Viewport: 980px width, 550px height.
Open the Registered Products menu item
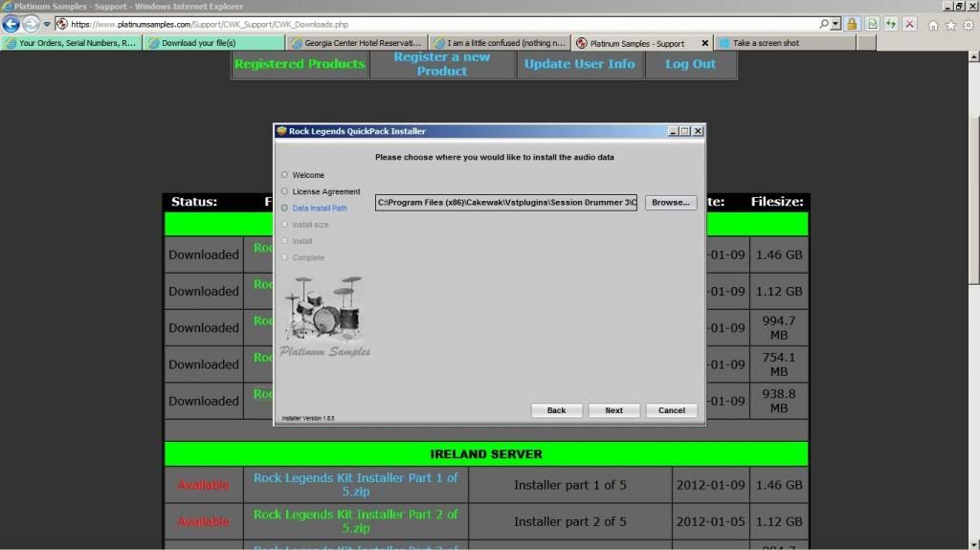[300, 64]
